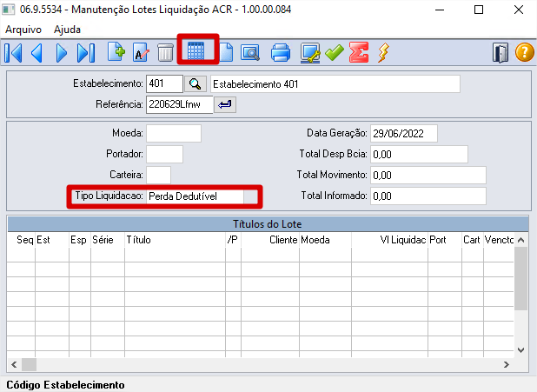Delete the record with the trash icon
The height and width of the screenshot is (392, 537).
pyautogui.click(x=165, y=53)
